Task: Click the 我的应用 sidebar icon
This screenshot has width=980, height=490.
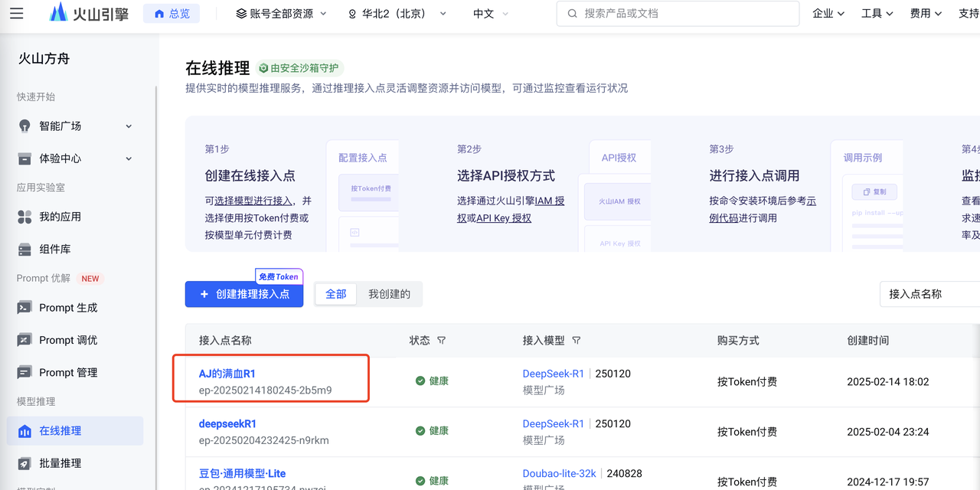Action: pos(24,217)
